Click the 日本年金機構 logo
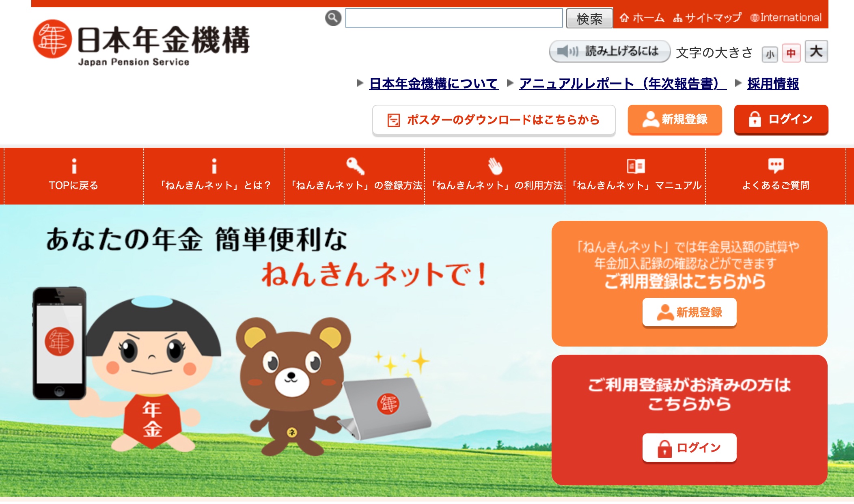The image size is (854, 504). (x=142, y=43)
